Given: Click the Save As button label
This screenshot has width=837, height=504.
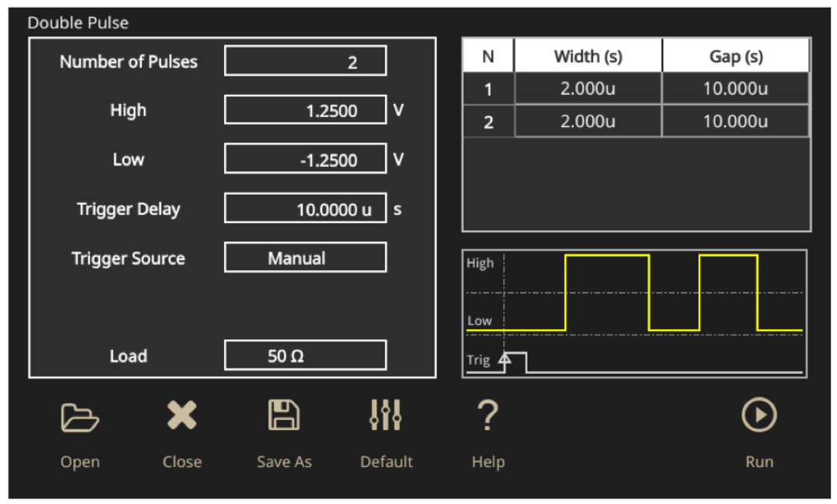Looking at the screenshot, I should (284, 462).
